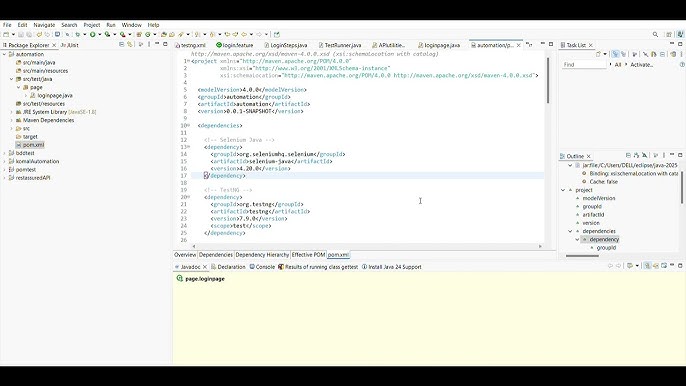This screenshot has width=686, height=386.
Task: Click the editor's horizontal scrollbar
Action: (367, 246)
